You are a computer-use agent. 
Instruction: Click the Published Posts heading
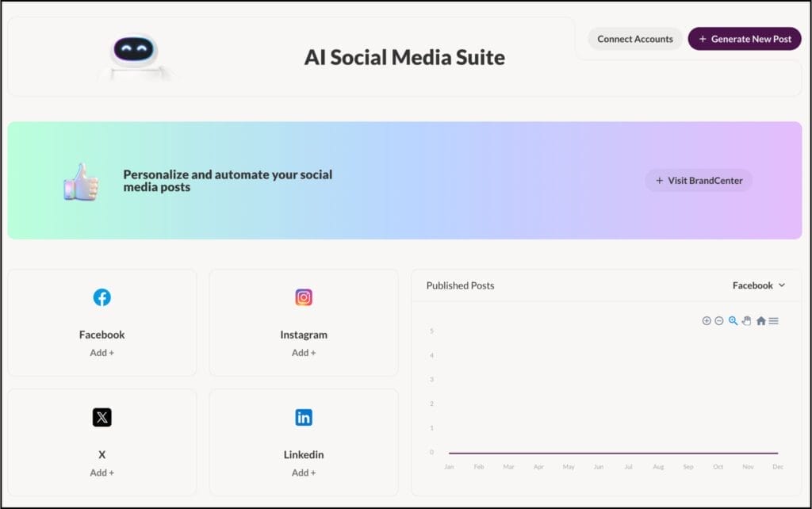(461, 285)
